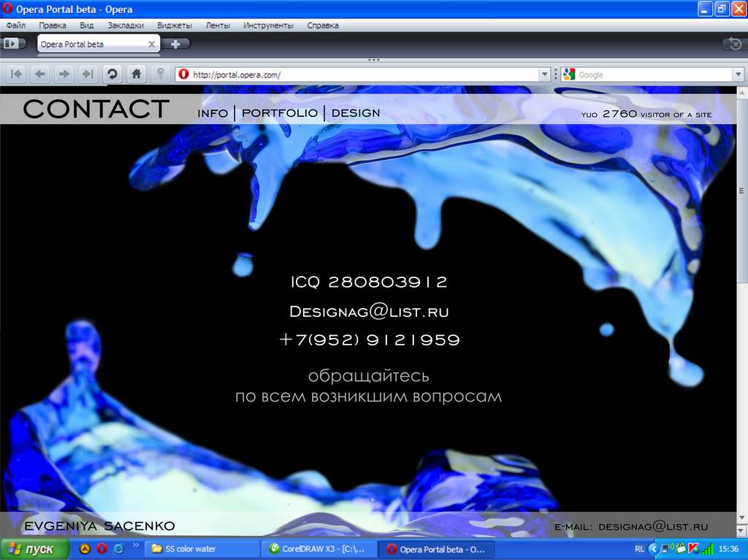Open the Инструменты menu

point(268,26)
